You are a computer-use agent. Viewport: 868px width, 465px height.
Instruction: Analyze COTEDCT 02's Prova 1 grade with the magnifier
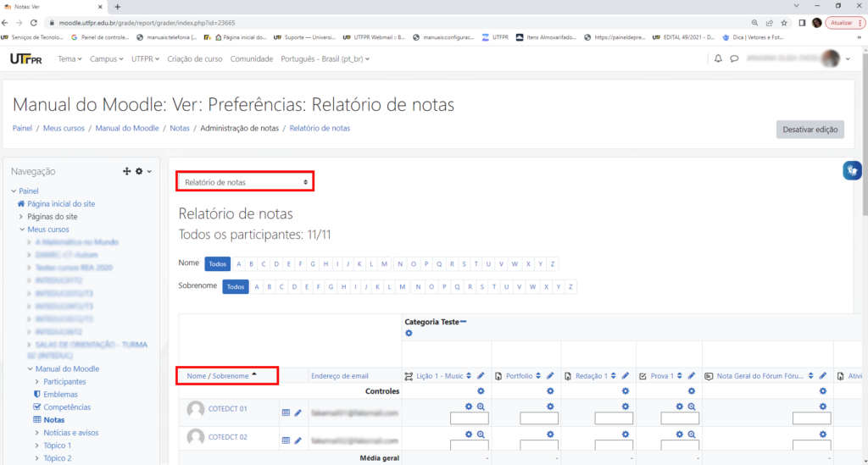point(692,435)
